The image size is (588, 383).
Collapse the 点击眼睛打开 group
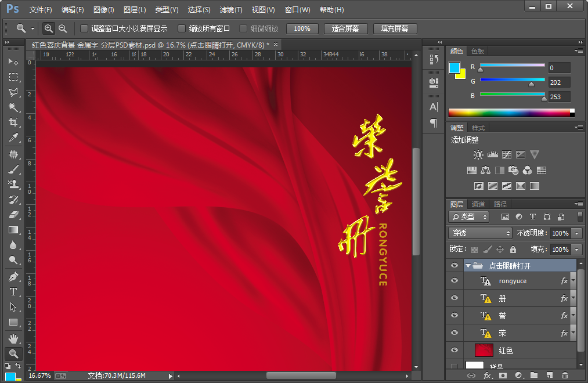coord(468,266)
